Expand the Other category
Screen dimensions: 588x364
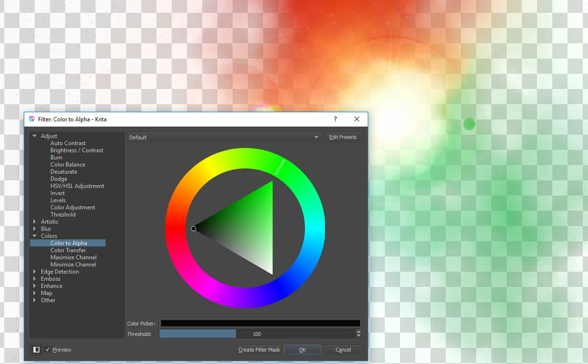(34, 300)
